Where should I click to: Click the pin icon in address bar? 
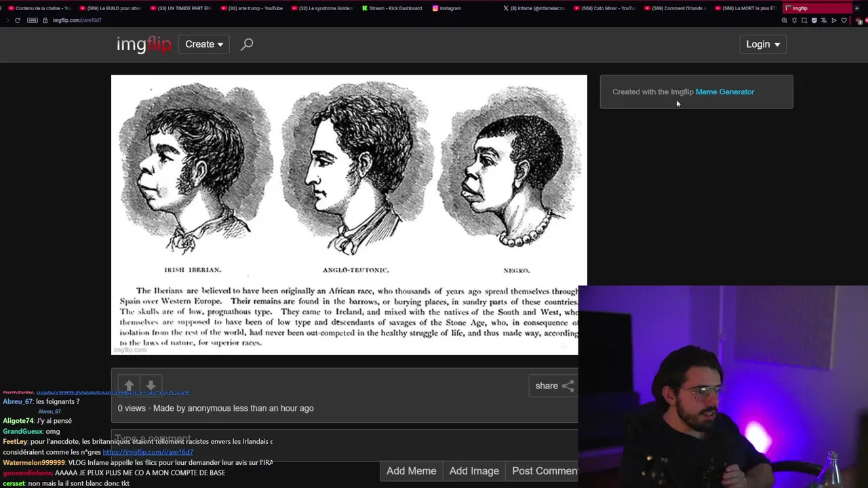(794, 20)
